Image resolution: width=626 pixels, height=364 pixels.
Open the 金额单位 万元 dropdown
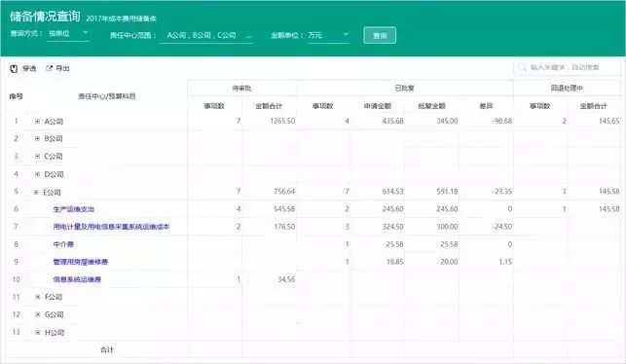pyautogui.click(x=328, y=35)
